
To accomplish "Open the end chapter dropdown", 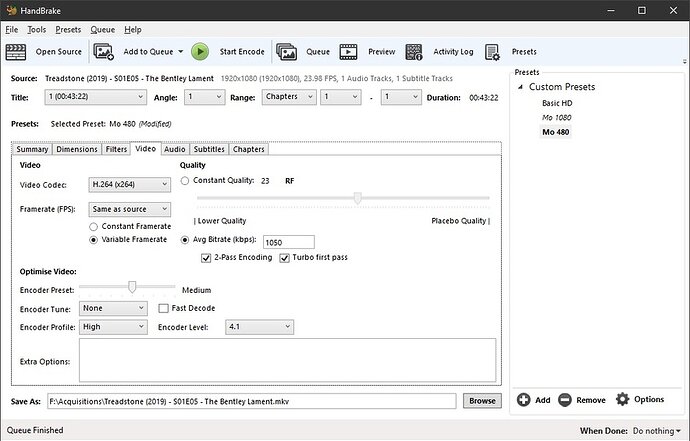I will point(401,97).
